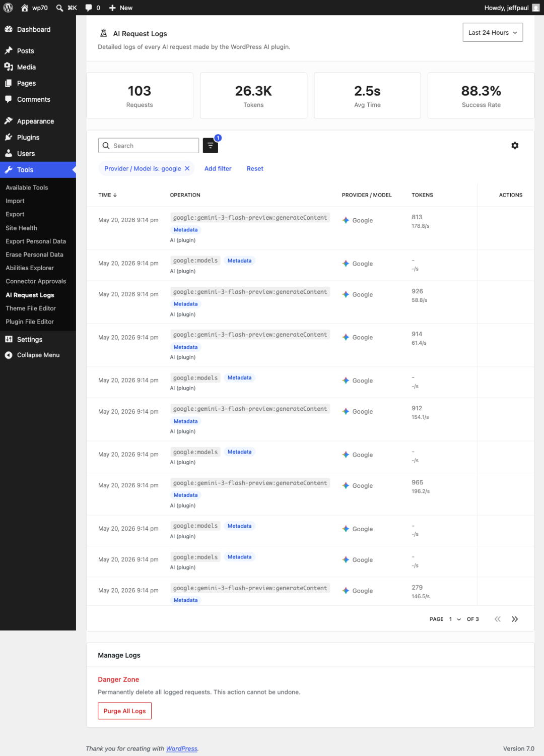
Task: Sort by the TIME column header
Action: click(107, 195)
